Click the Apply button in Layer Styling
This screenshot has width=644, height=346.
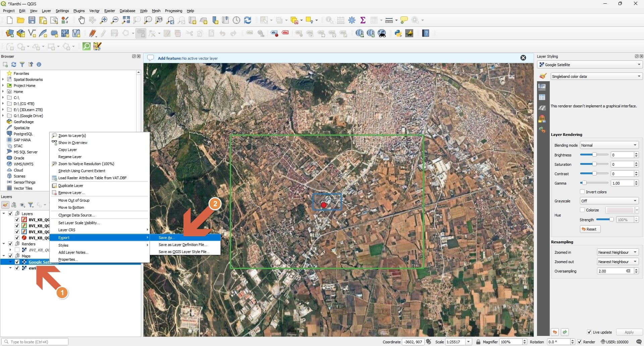click(629, 332)
